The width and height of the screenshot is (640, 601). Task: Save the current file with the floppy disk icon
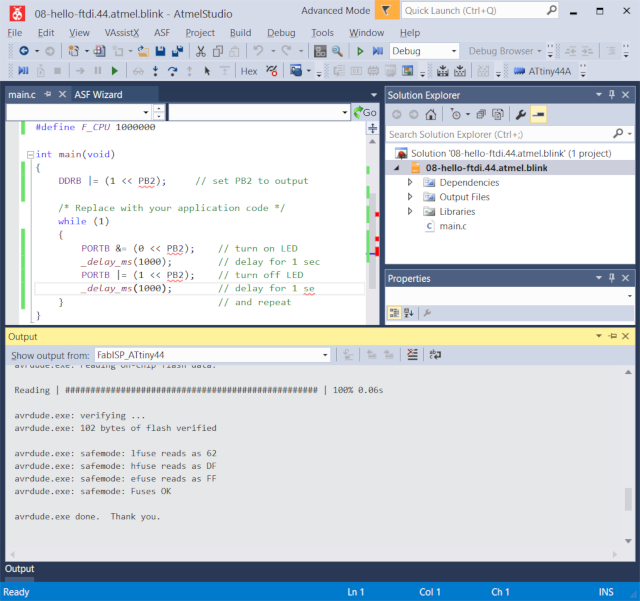pyautogui.click(x=160, y=51)
